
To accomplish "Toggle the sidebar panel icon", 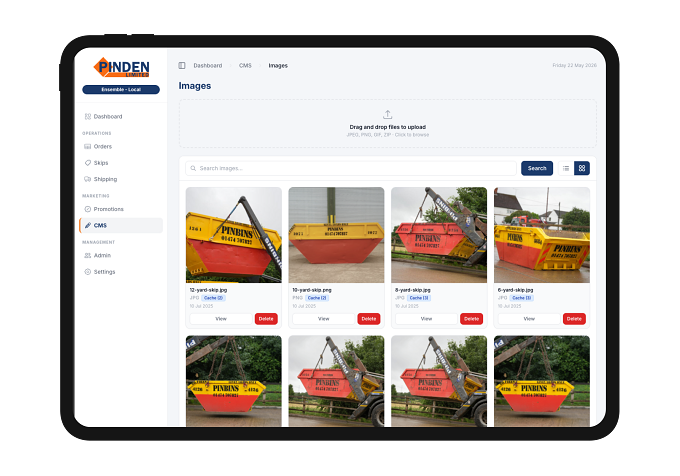I will click(x=182, y=65).
